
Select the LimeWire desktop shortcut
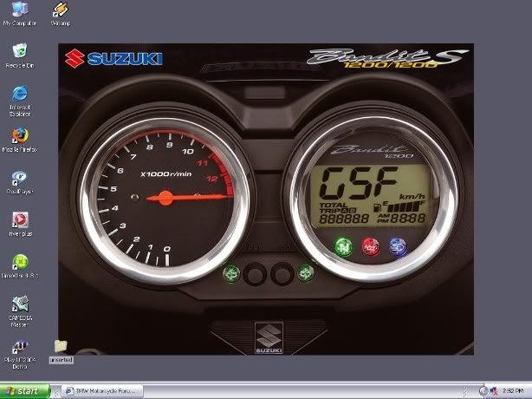(x=20, y=266)
